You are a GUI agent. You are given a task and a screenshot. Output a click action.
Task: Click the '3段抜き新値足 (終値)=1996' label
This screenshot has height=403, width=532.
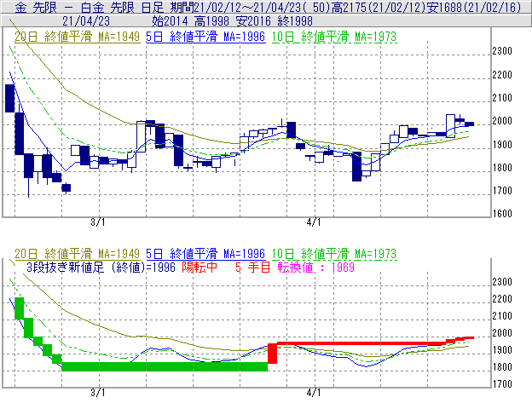coord(101,268)
